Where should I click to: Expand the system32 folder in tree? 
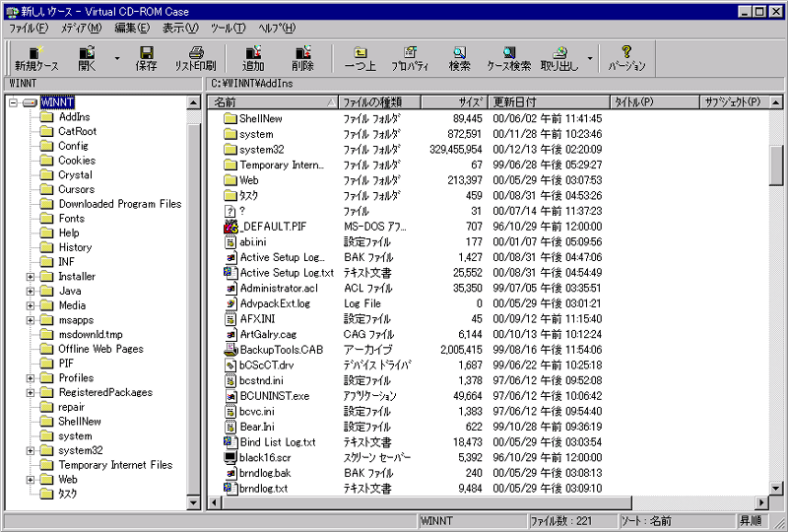(31, 450)
